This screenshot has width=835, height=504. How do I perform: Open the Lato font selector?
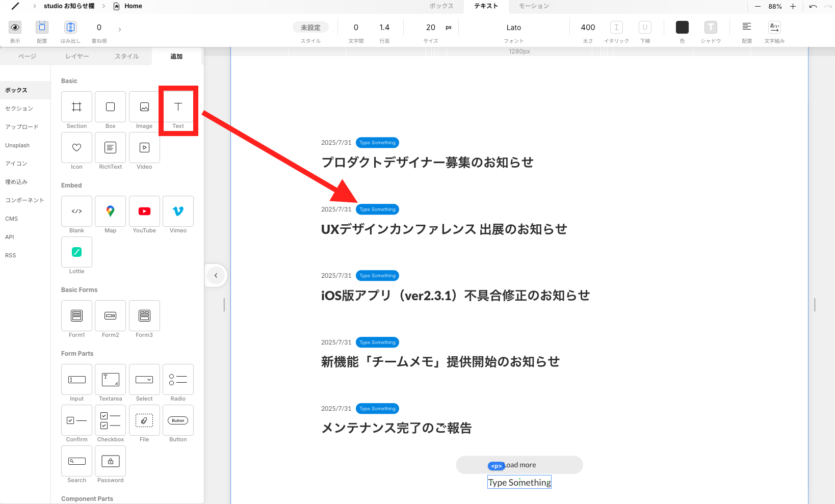point(513,27)
